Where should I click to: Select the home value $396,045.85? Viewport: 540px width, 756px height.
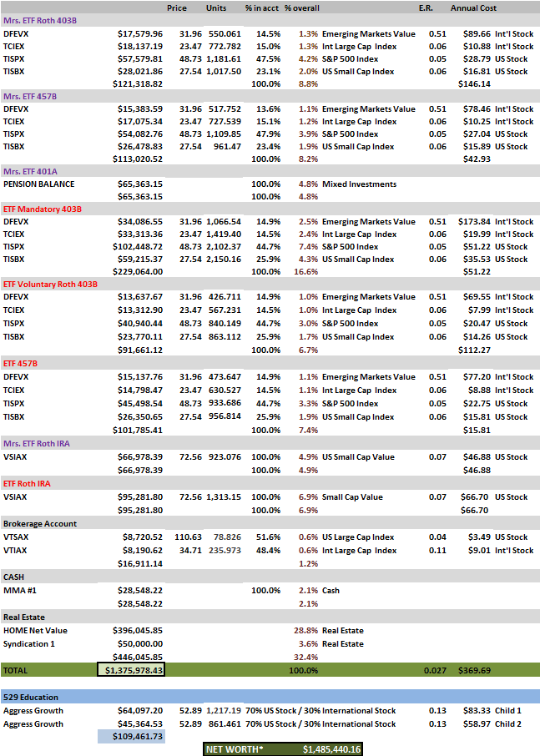(138, 630)
